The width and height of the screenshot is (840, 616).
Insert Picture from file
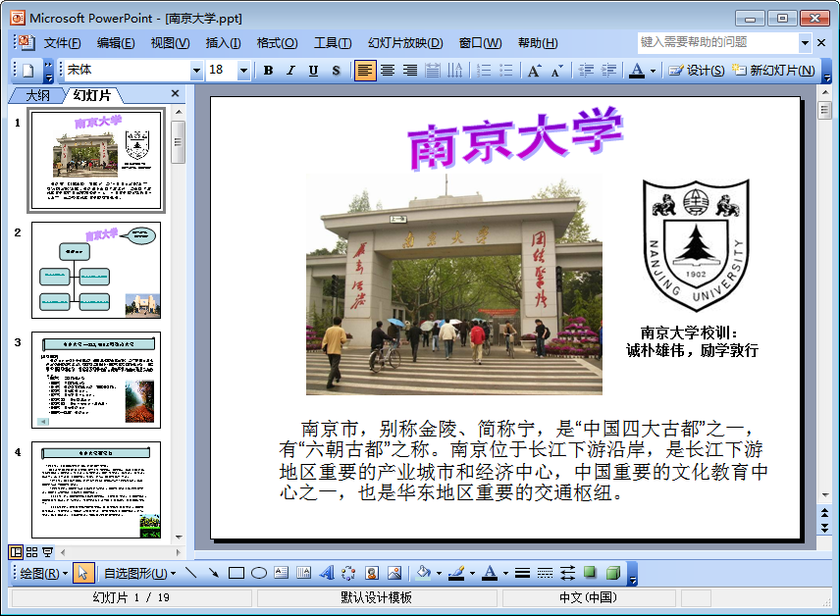point(394,574)
